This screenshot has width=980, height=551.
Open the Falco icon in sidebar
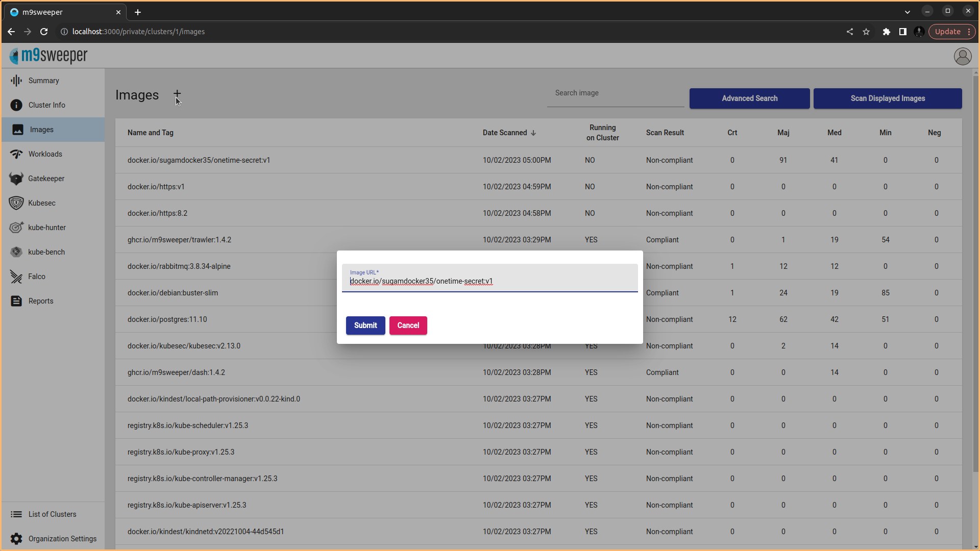16,277
